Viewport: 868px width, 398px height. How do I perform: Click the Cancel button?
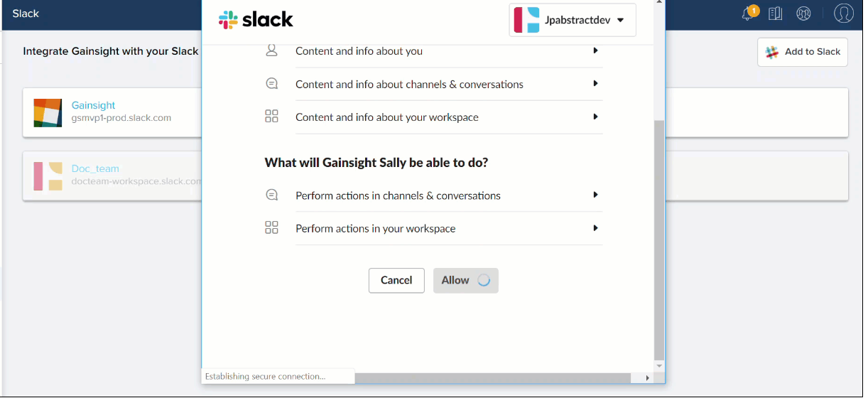coord(396,280)
